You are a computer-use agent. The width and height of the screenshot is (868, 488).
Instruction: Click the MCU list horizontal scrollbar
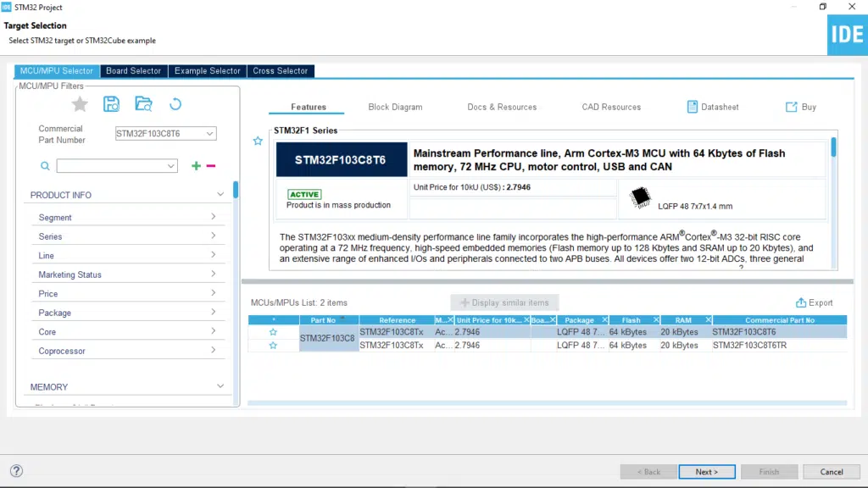click(x=547, y=402)
